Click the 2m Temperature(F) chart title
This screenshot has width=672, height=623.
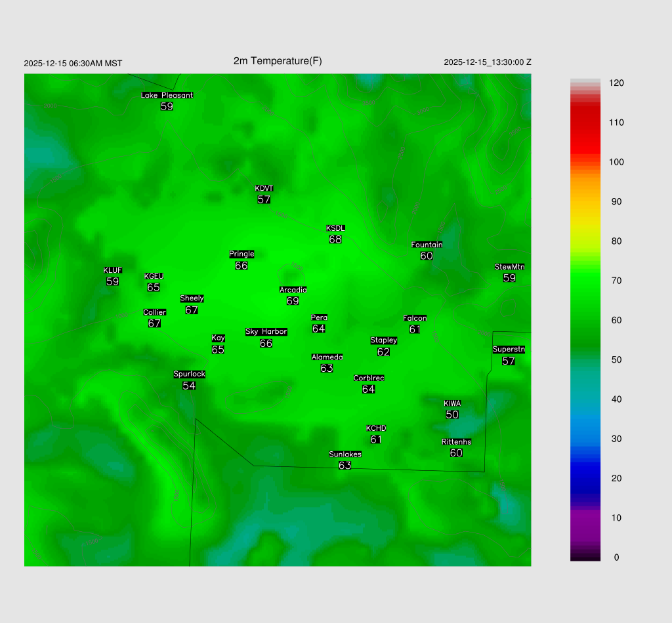tap(278, 61)
